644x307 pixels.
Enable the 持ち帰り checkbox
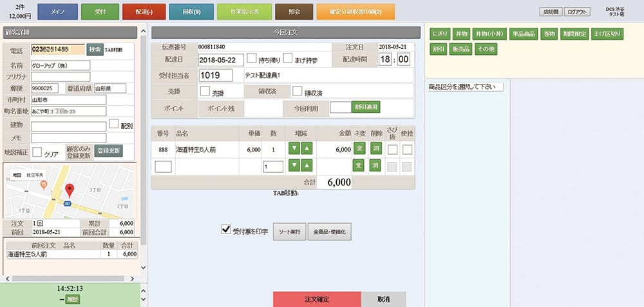tap(252, 59)
